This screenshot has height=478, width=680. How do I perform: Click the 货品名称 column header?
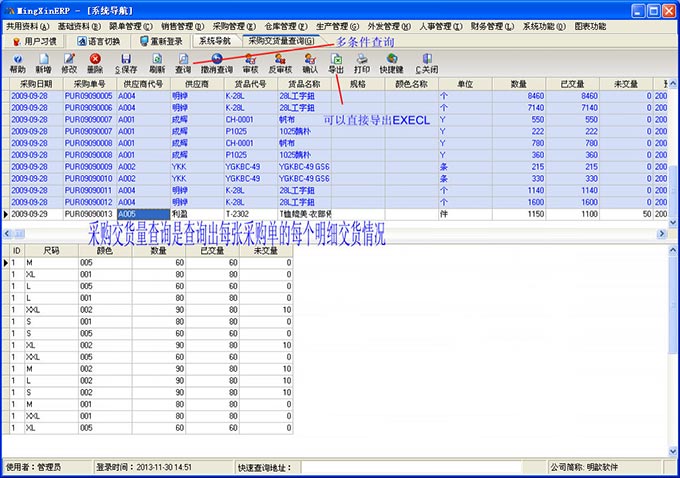pos(304,84)
